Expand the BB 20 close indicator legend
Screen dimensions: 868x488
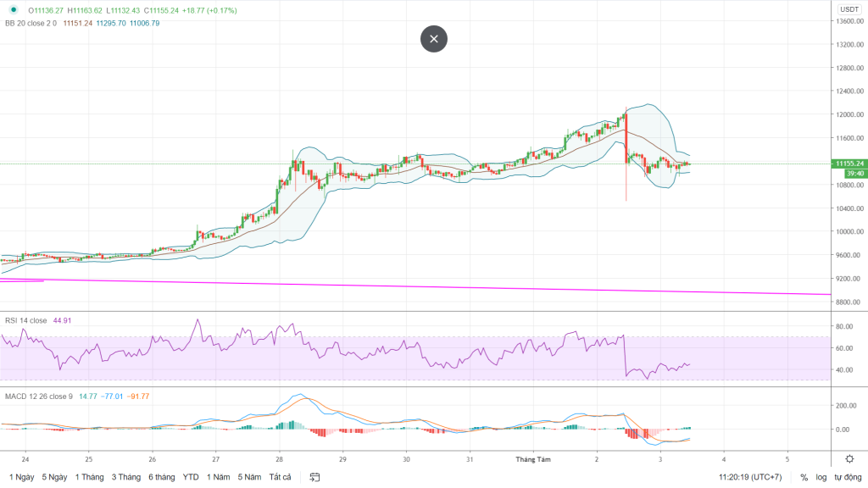[31, 23]
